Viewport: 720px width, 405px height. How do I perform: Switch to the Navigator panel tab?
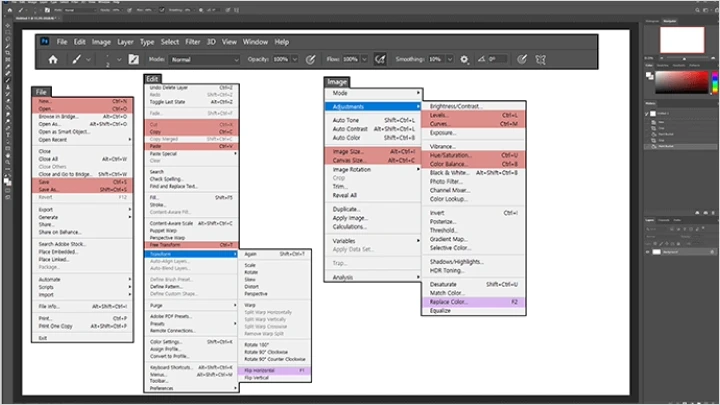click(x=670, y=21)
